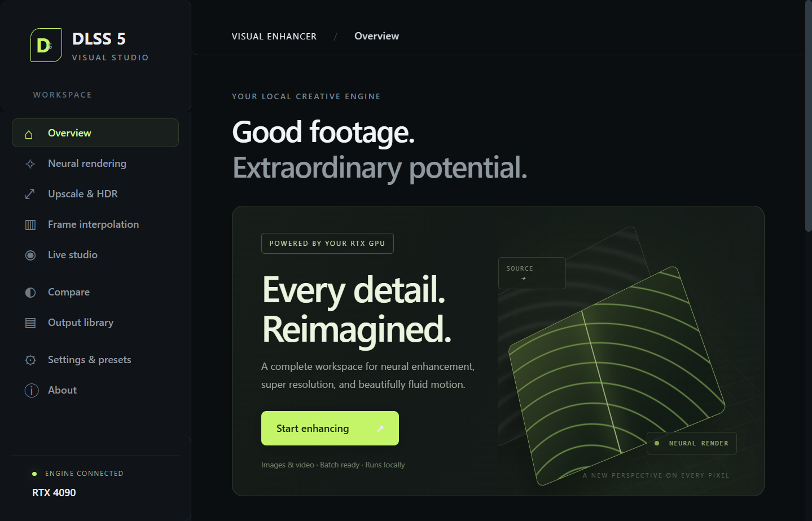The height and width of the screenshot is (521, 812).
Task: Go to Neural rendering page
Action: [x=95, y=164]
